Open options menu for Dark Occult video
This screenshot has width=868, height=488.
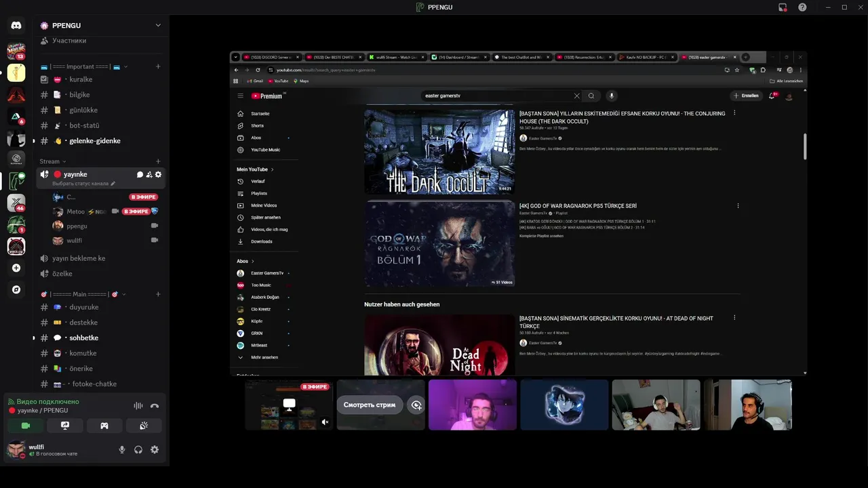tap(734, 113)
